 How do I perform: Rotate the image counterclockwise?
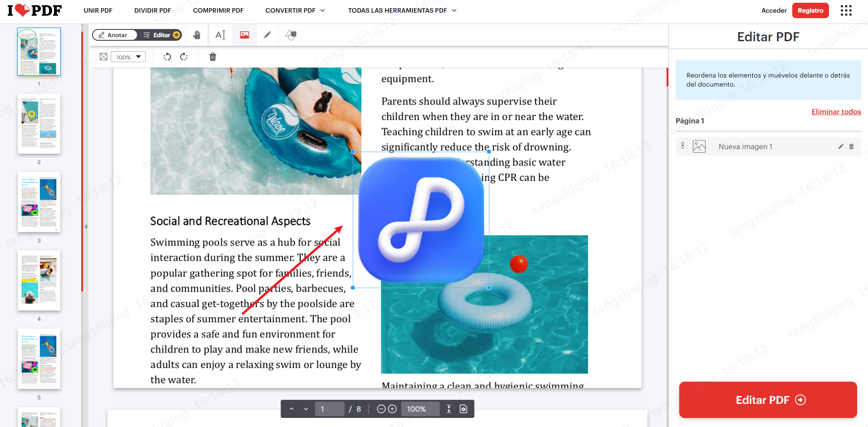[167, 57]
